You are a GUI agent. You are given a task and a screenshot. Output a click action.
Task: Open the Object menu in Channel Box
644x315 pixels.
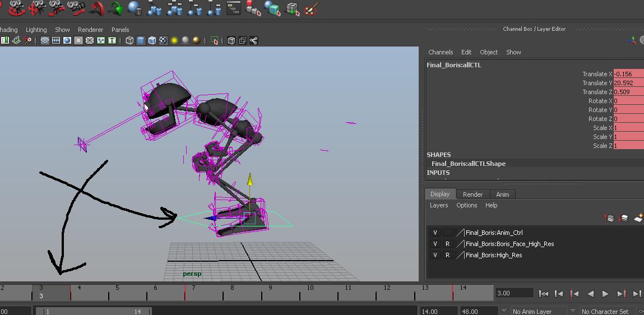pos(489,52)
